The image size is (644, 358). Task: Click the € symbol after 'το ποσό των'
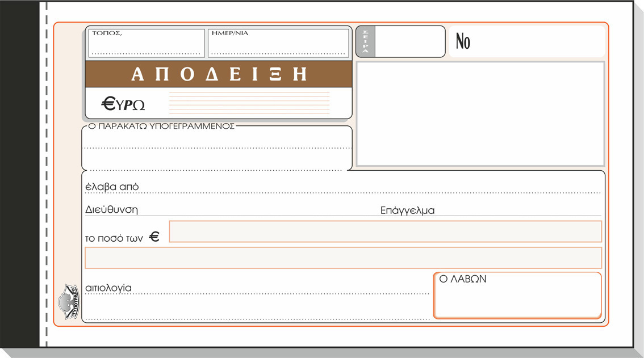point(154,237)
